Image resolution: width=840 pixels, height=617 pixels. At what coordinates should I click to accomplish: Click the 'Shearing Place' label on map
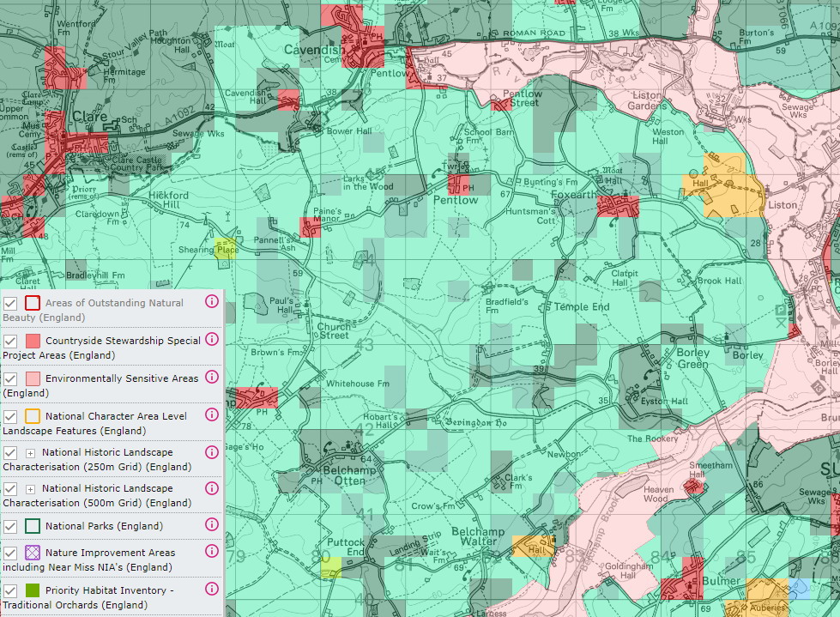tap(208, 250)
